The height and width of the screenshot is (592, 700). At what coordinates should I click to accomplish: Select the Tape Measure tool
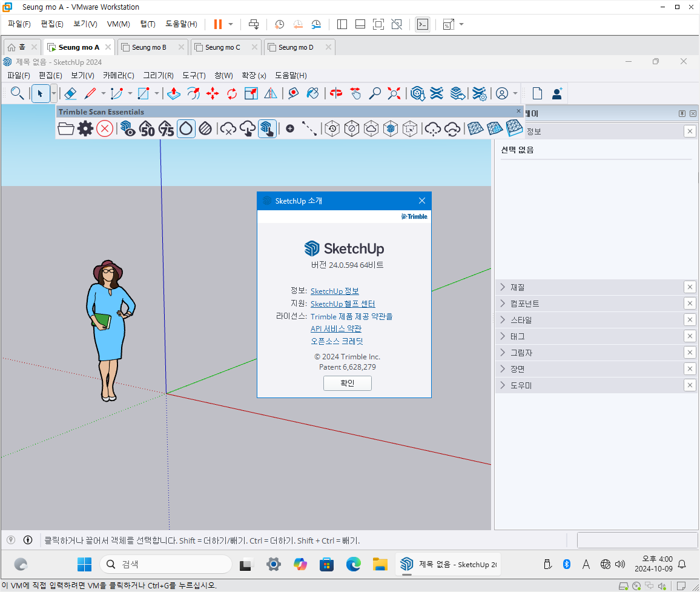coord(293,93)
